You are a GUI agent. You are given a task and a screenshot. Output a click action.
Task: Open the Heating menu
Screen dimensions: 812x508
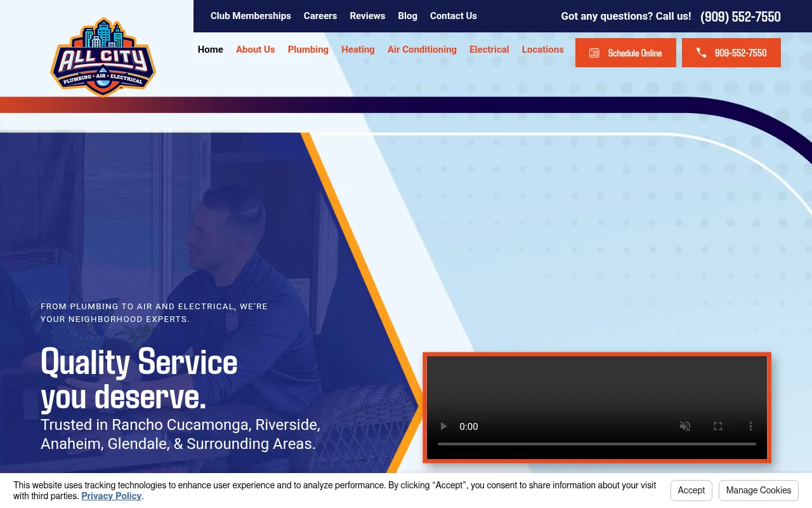tap(358, 50)
